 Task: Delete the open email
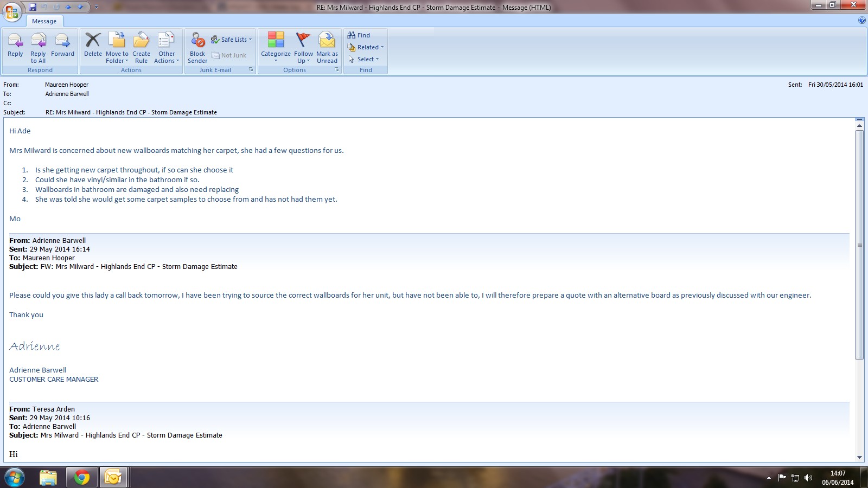pyautogui.click(x=93, y=45)
